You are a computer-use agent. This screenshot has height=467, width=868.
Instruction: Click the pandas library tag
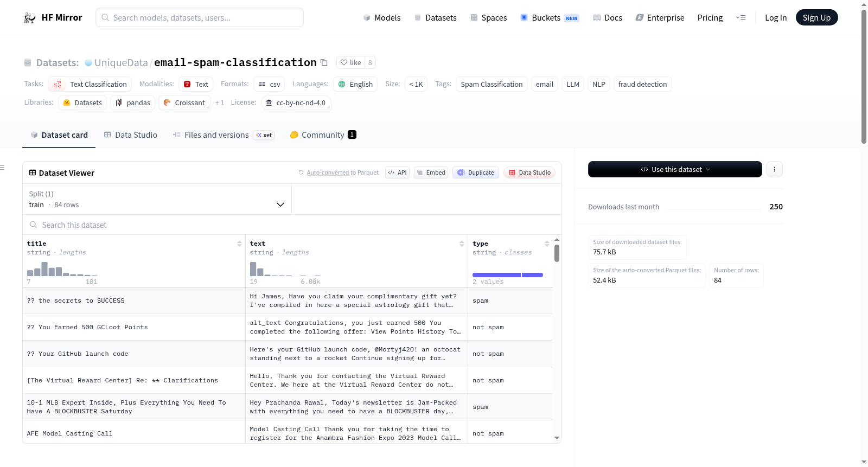point(133,103)
